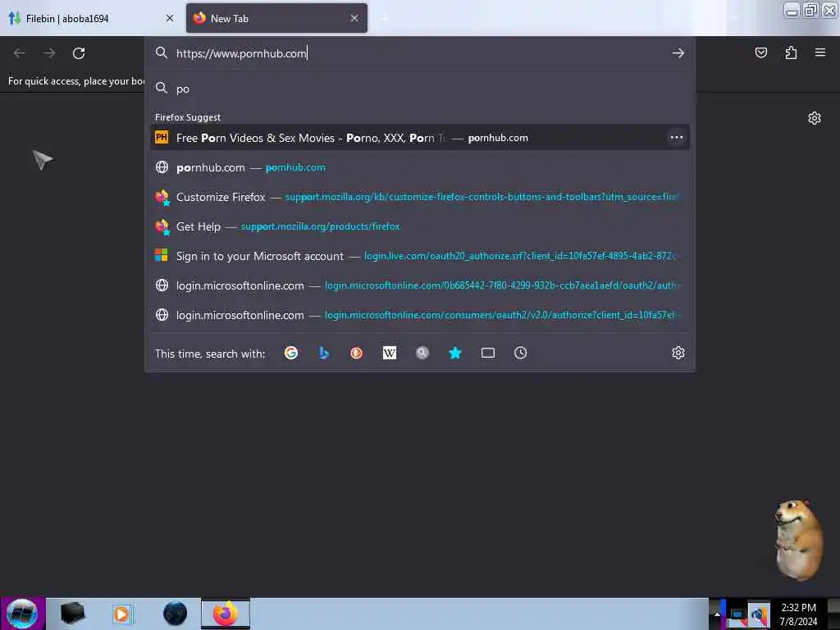The width and height of the screenshot is (840, 630).
Task: Open the Extensions puzzle icon
Action: click(x=791, y=52)
